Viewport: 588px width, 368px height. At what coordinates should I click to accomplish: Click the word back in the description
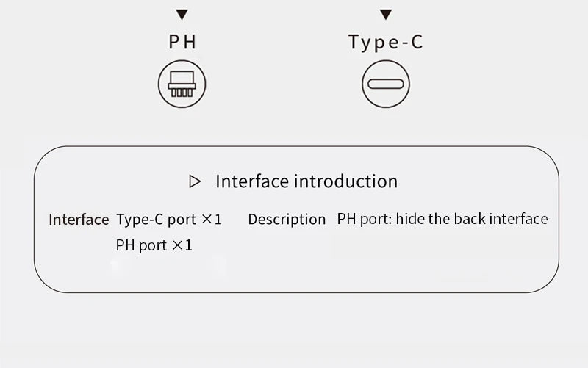469,220
